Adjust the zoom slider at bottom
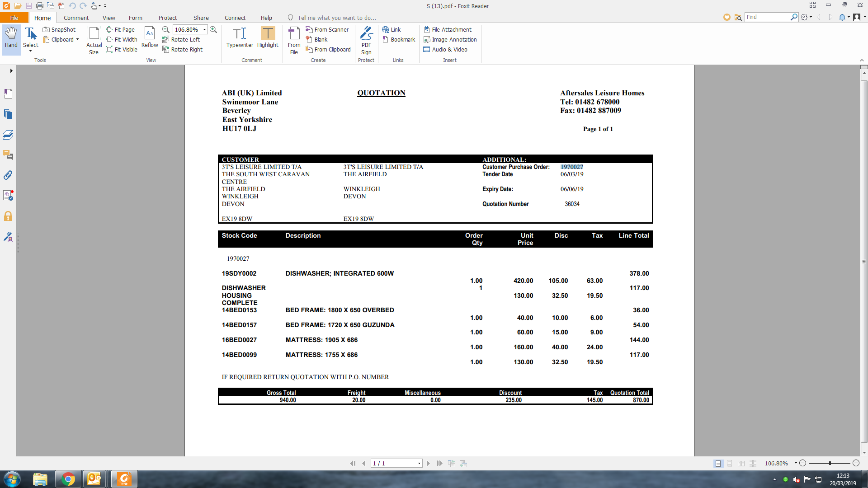 [x=830, y=464]
